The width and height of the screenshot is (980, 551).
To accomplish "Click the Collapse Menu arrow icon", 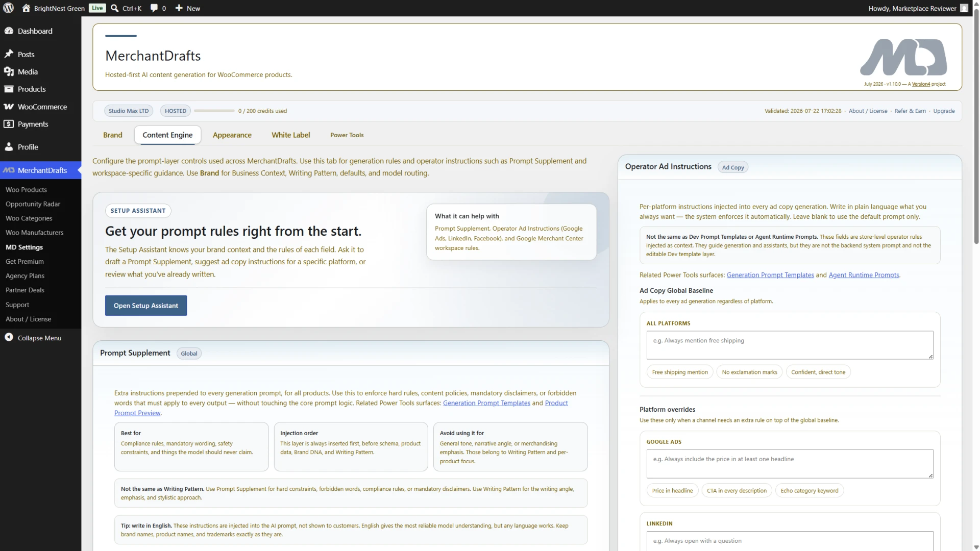I will click(x=9, y=337).
